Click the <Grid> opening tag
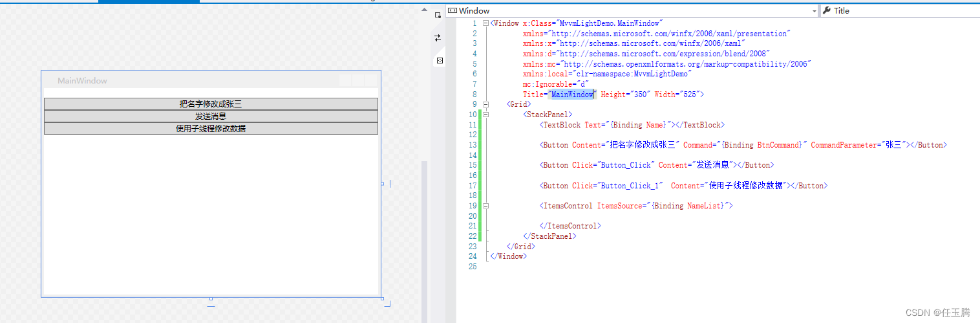 pyautogui.click(x=519, y=104)
